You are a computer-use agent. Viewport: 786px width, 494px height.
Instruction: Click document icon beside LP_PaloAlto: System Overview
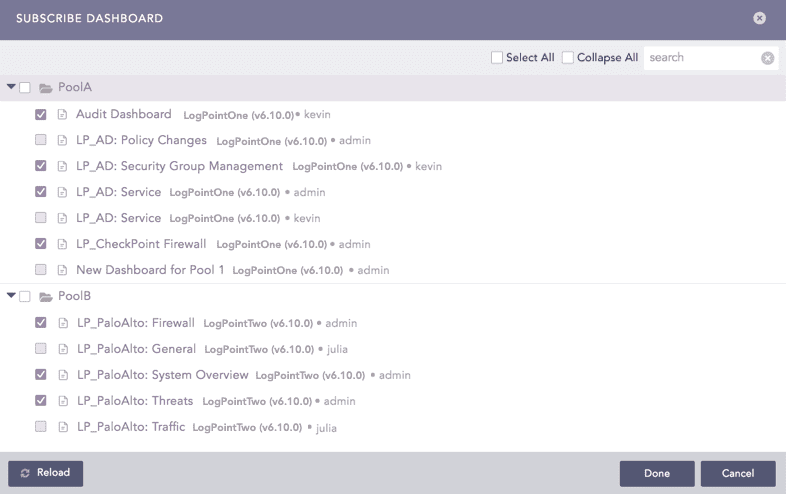[x=63, y=376]
